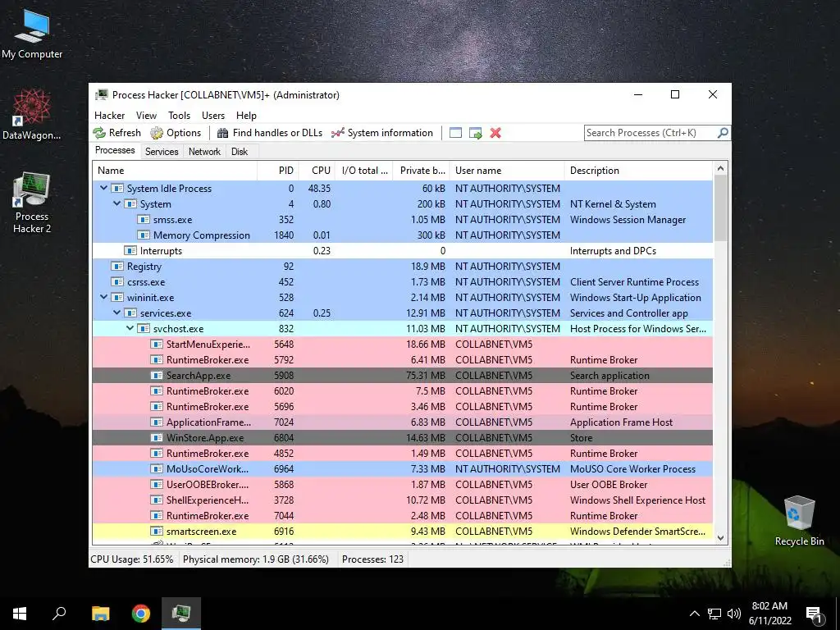This screenshot has height=630, width=840.
Task: Select the MoUsoCoreWork... process row
Action: click(x=402, y=468)
